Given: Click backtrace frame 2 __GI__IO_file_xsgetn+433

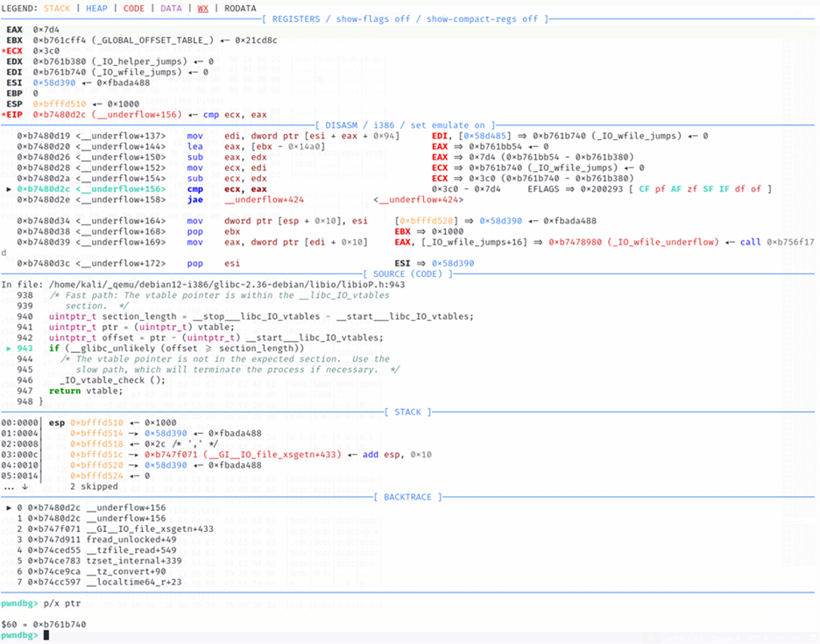Looking at the screenshot, I should pos(115,529).
